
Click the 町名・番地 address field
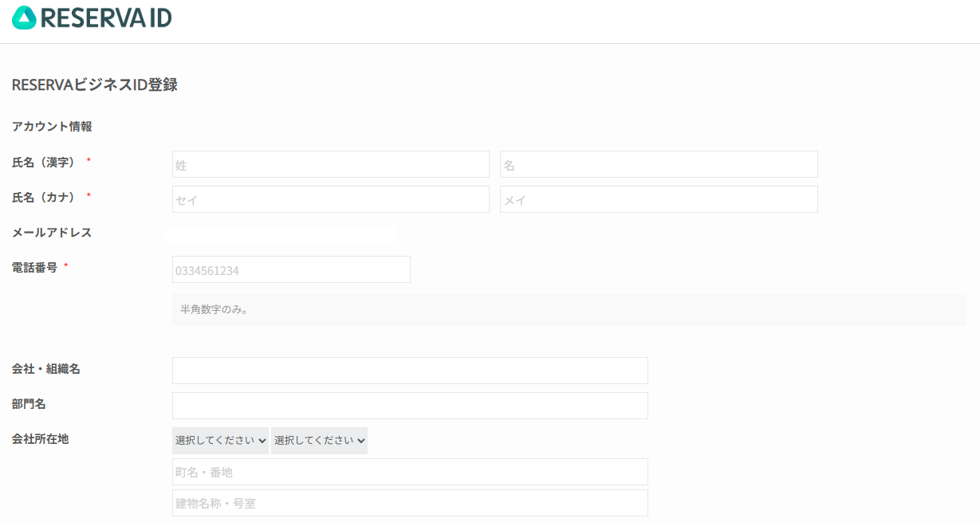(410, 472)
